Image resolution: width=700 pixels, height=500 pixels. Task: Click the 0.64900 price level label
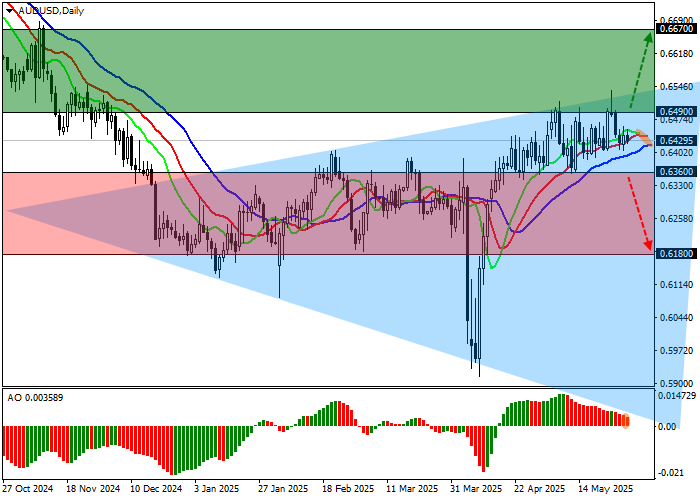(676, 112)
